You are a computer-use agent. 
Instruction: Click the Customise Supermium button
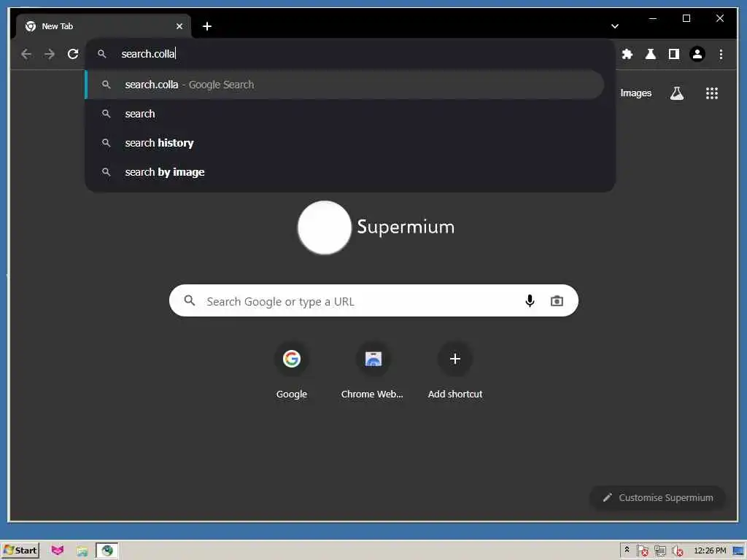click(658, 497)
